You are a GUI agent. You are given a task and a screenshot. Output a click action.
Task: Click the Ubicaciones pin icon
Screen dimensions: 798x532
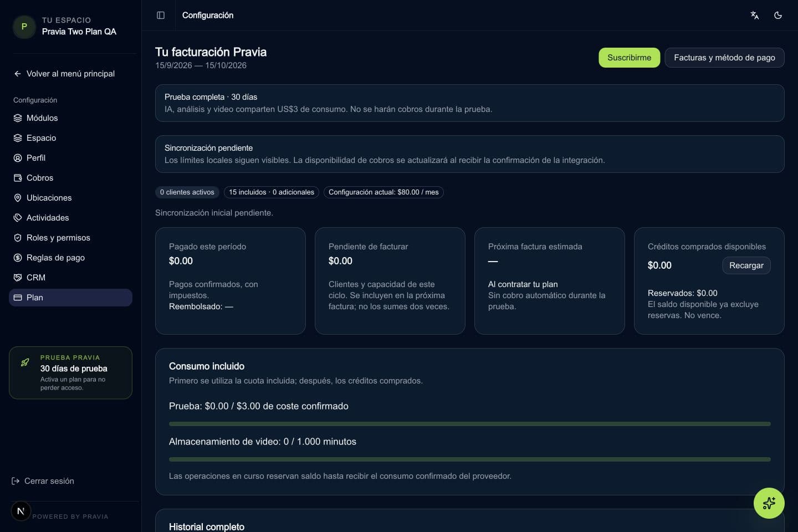point(18,198)
